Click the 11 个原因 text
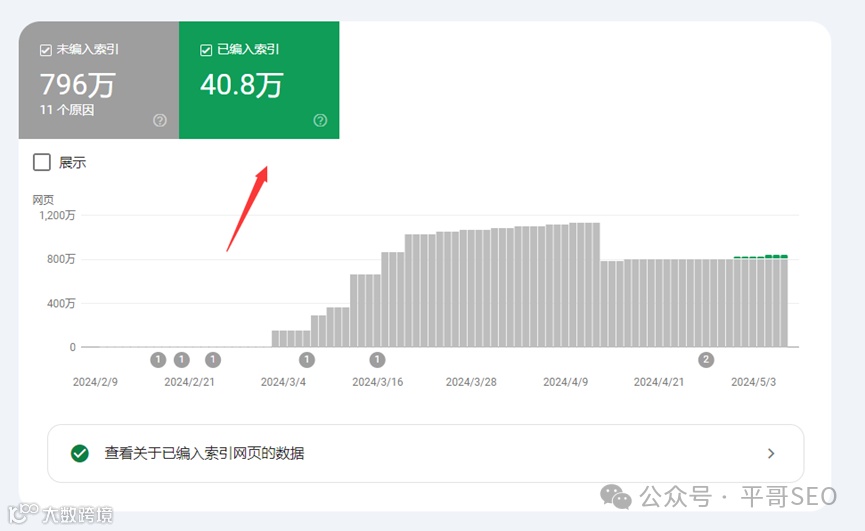 coord(67,110)
